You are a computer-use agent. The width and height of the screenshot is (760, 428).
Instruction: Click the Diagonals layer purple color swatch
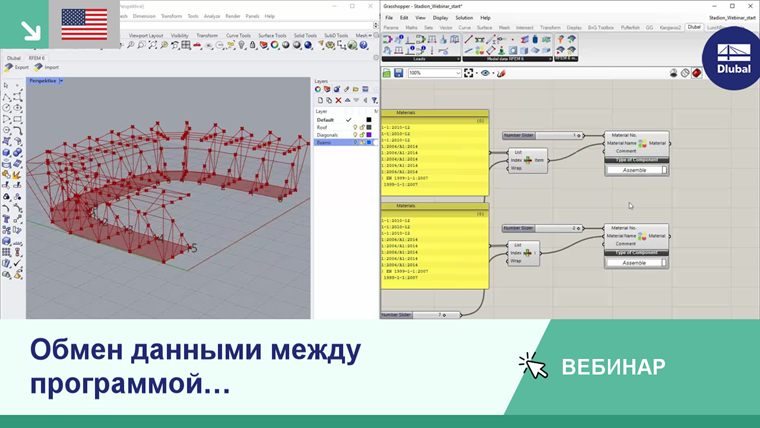(369, 135)
